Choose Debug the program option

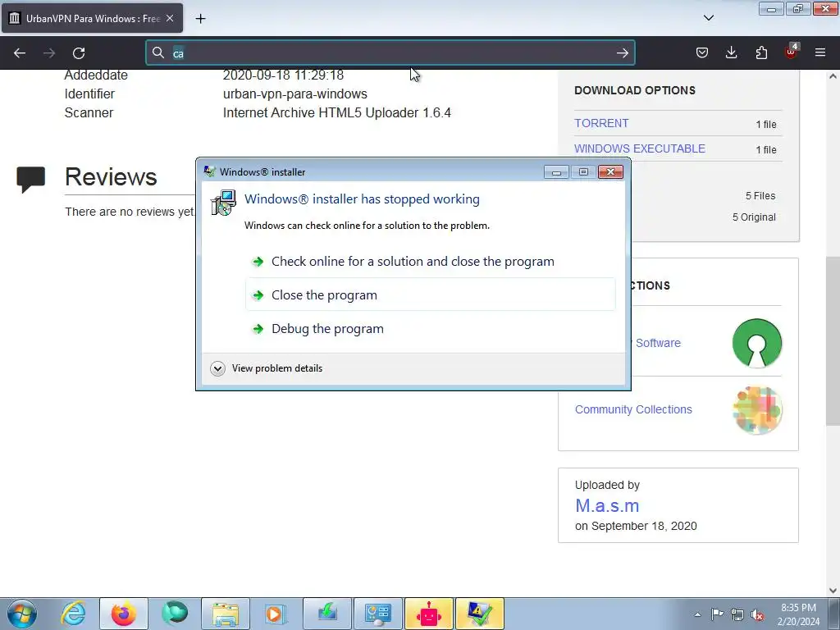[x=430, y=328]
